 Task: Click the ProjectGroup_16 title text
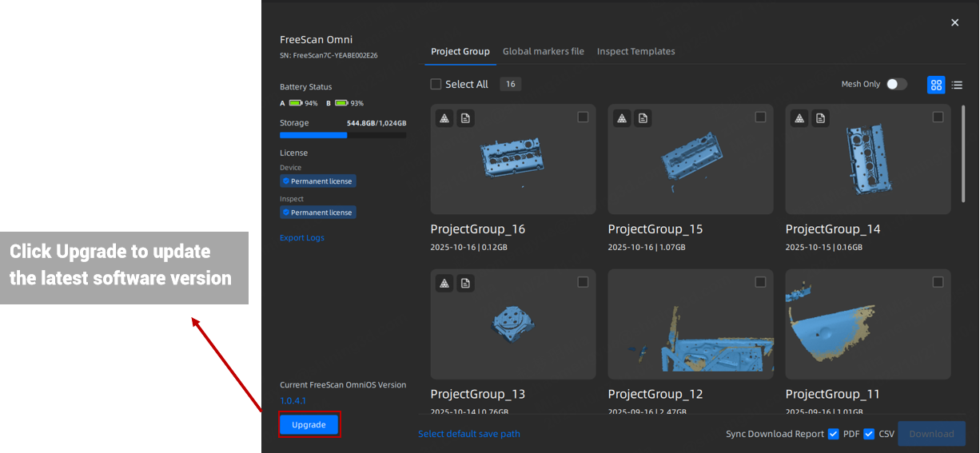(x=478, y=229)
